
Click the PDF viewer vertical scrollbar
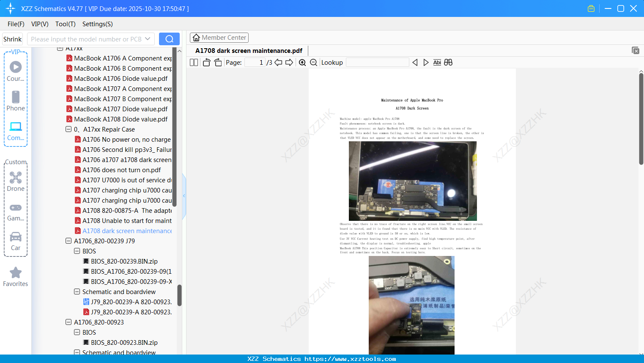pos(641,119)
